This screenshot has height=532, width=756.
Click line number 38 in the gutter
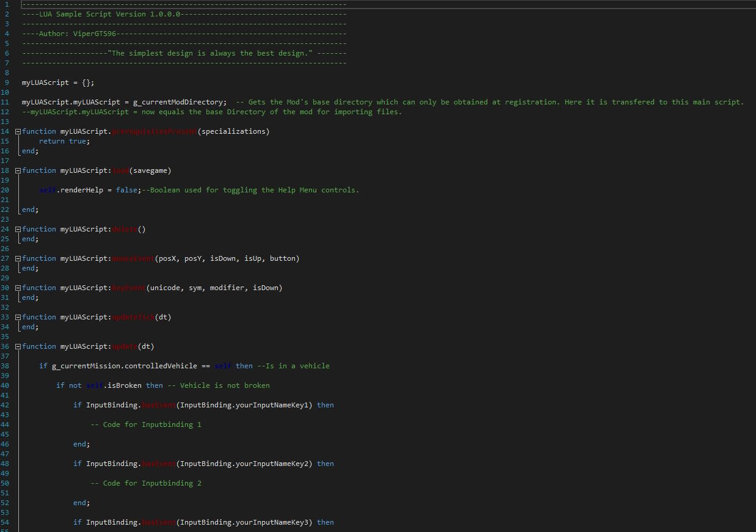8,366
